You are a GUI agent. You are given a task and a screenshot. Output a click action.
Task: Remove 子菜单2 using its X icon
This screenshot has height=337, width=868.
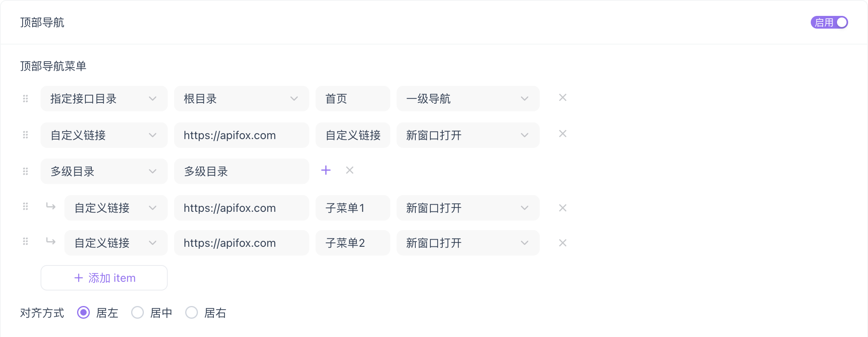pos(562,242)
